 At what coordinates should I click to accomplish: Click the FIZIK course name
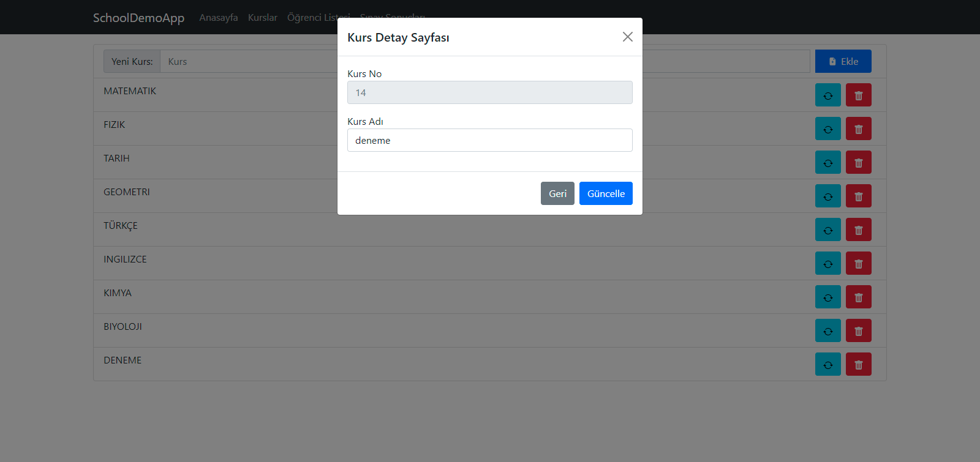[x=114, y=125]
